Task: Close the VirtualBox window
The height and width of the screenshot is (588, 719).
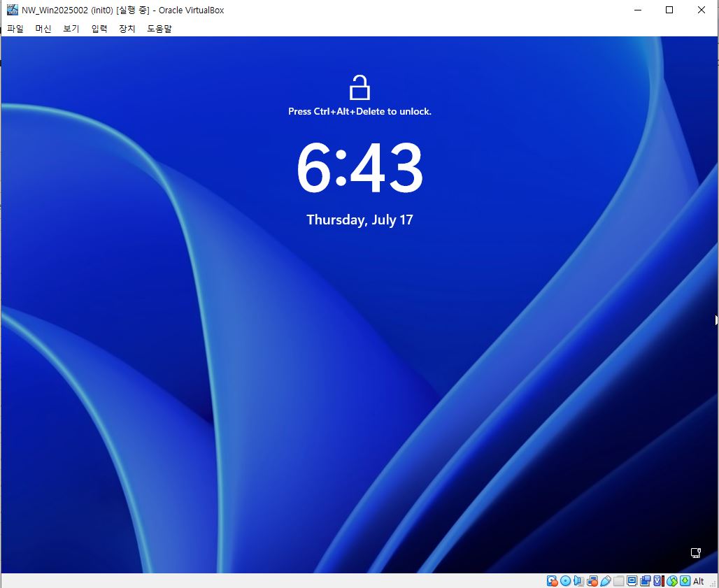Action: [x=701, y=10]
